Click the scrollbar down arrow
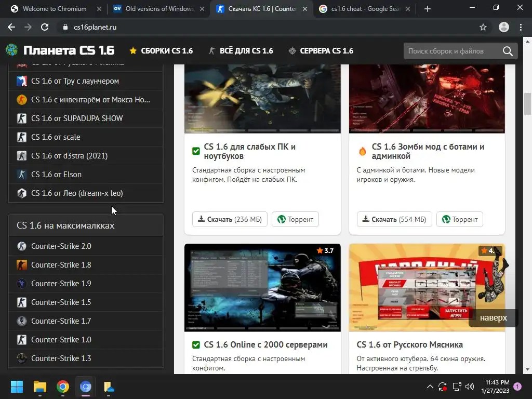This screenshot has height=399, width=532. click(x=528, y=369)
